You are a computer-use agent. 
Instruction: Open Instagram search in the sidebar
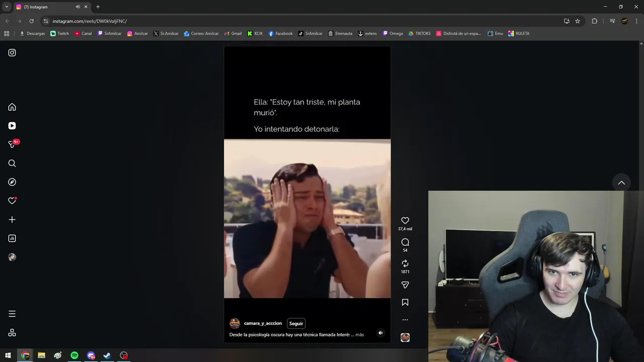[x=12, y=163]
